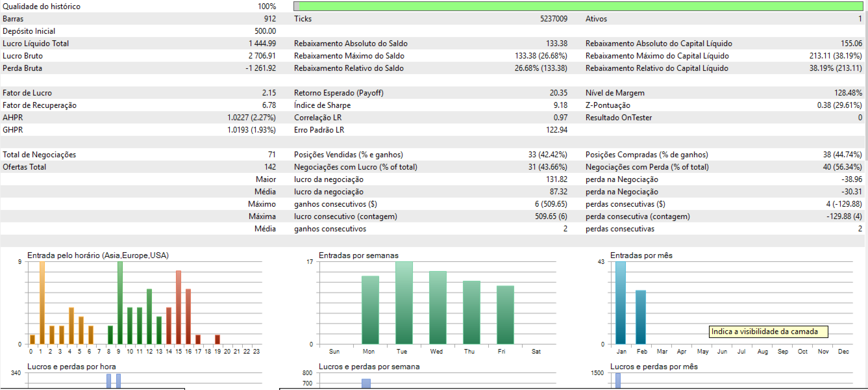Click the Ticks value 5237009
868x390 pixels.
554,19
